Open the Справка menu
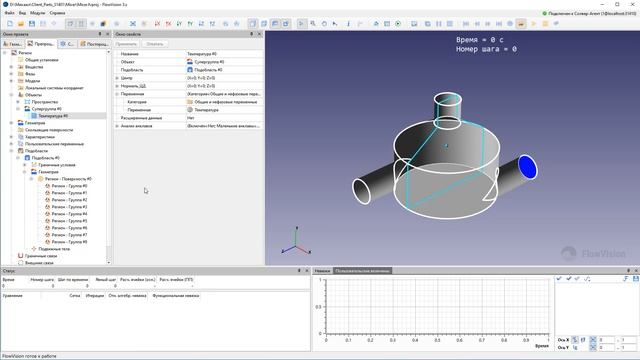Screen dimensions: 640x360 57,13
